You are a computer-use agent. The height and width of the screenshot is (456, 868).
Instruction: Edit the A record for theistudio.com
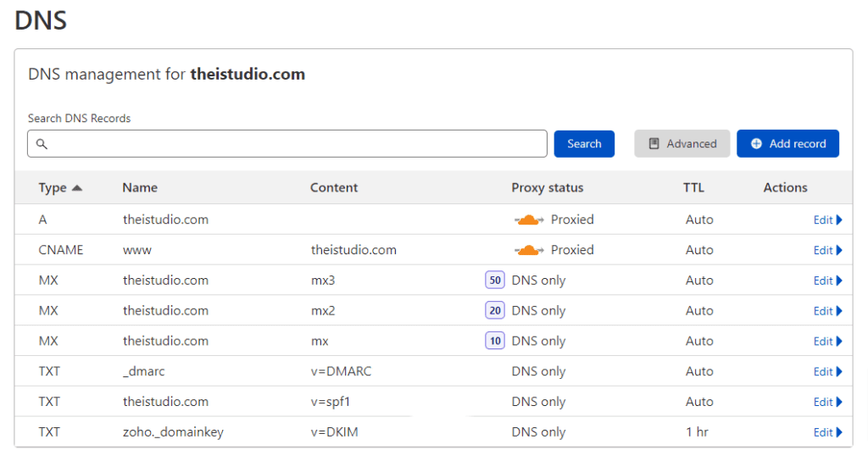827,220
